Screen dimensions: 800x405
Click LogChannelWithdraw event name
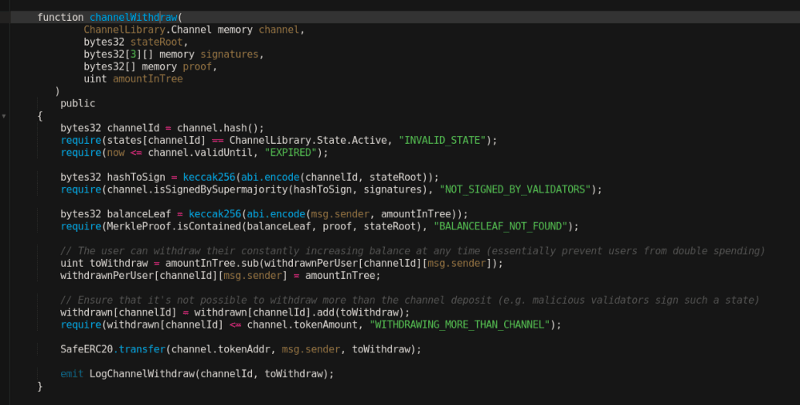142,374
